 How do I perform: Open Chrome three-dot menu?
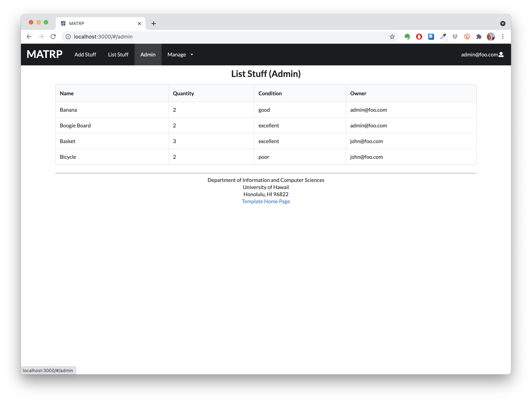[x=503, y=37]
